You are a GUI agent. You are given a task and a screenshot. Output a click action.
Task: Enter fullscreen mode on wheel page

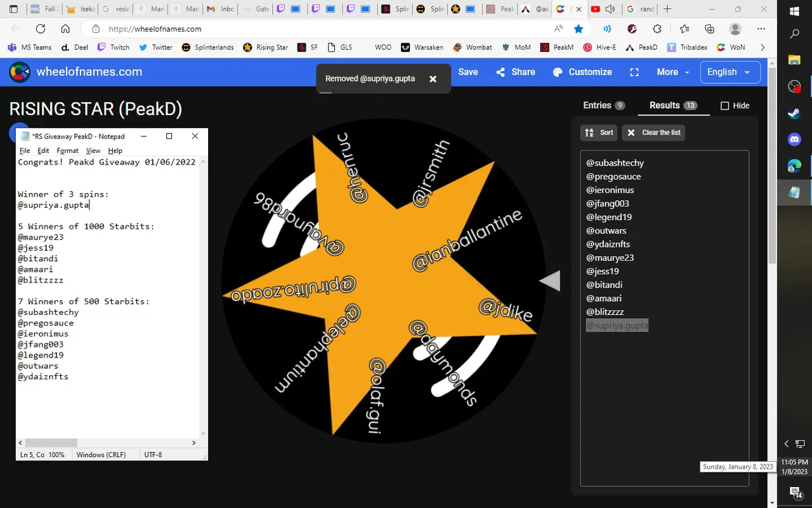click(x=634, y=72)
